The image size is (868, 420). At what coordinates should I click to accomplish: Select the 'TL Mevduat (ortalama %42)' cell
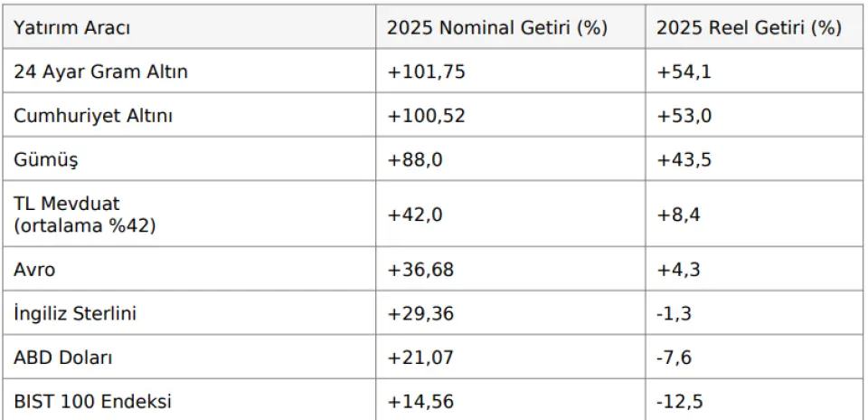(85, 215)
